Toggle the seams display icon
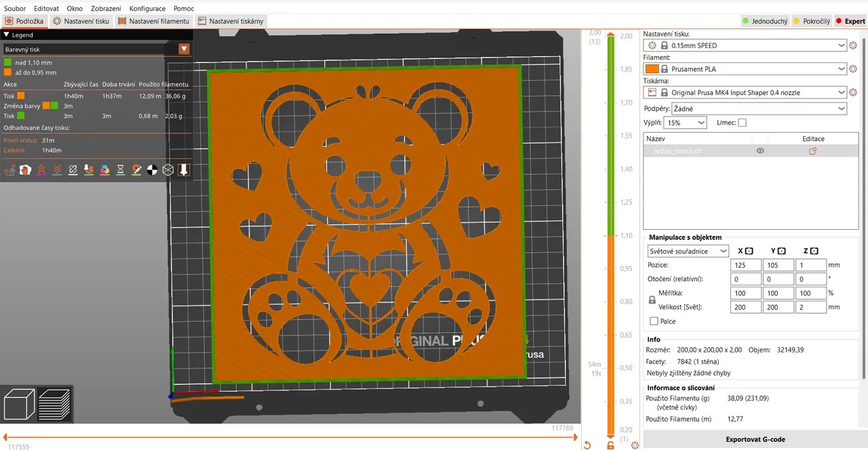868x450 pixels. (73, 169)
